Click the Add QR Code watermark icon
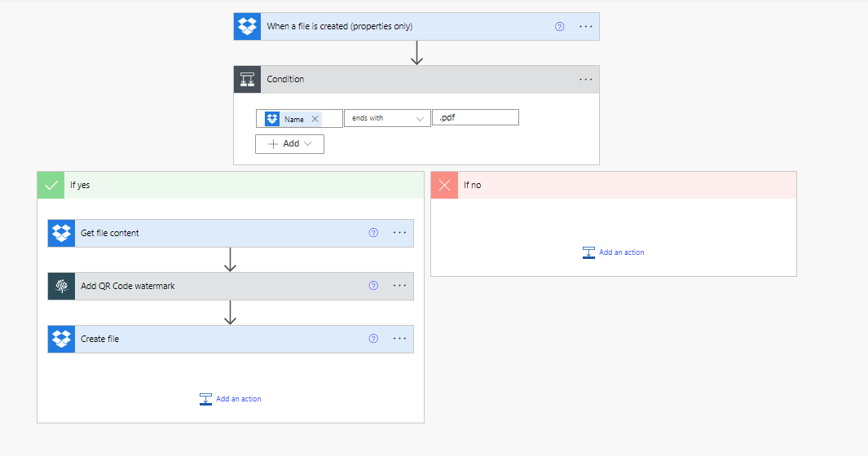868x456 pixels. 61,286
